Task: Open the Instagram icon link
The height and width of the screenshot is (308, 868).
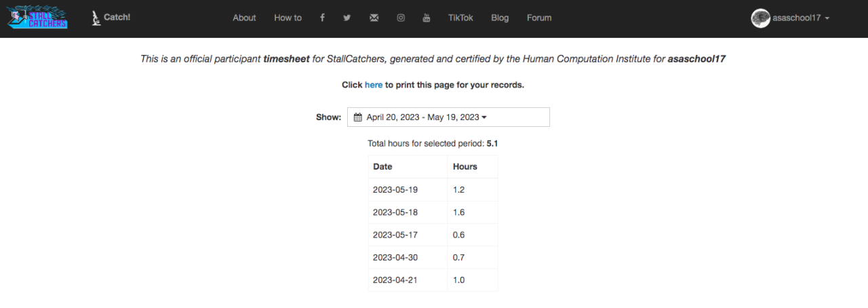Action: [401, 18]
